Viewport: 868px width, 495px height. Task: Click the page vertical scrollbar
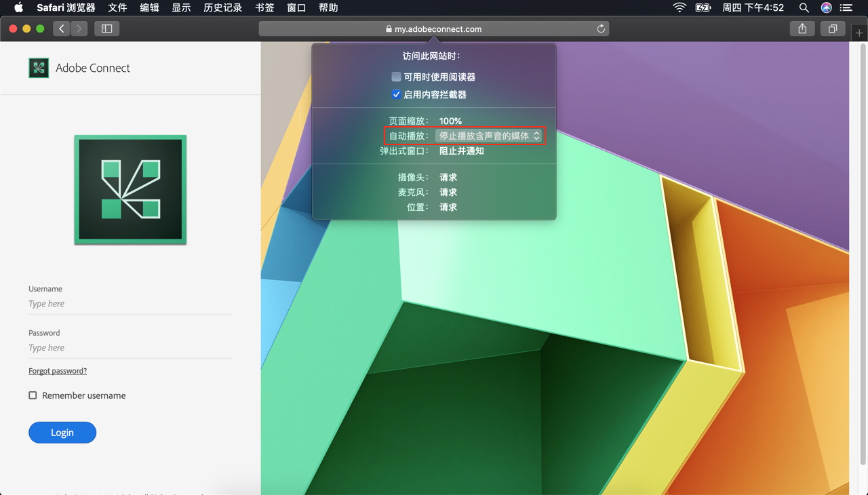click(863, 254)
